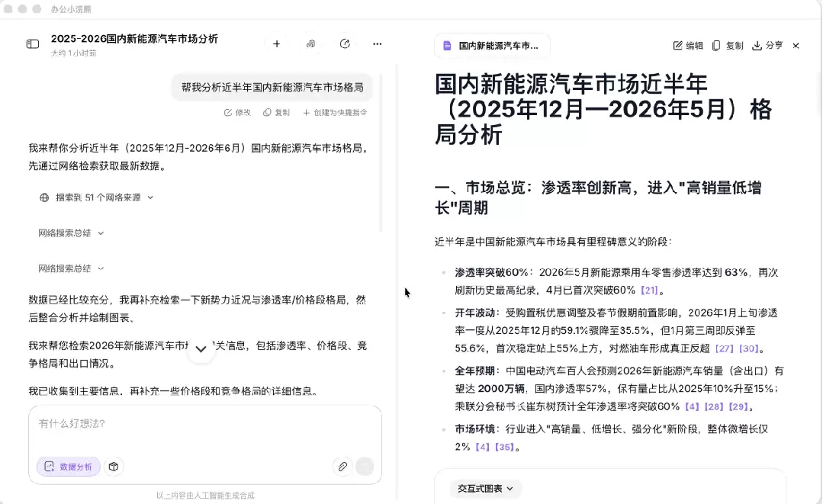Click the bold text 渗透率突破60%
823x504 pixels.
(492, 273)
